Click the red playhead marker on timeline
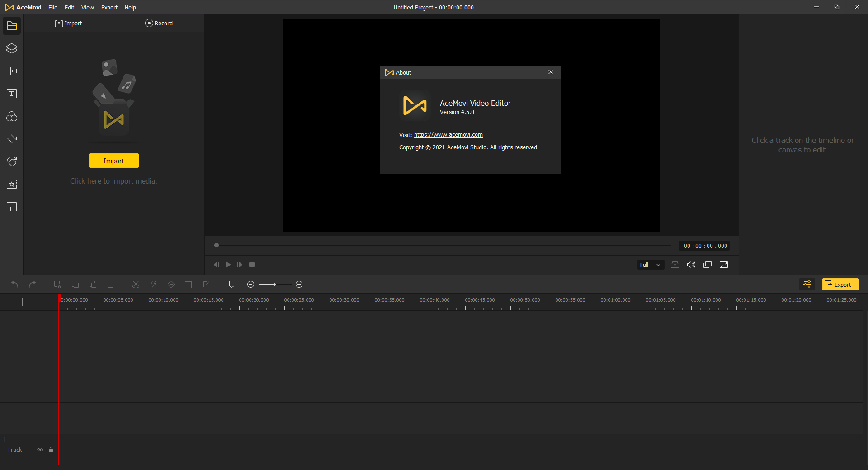 coord(59,299)
